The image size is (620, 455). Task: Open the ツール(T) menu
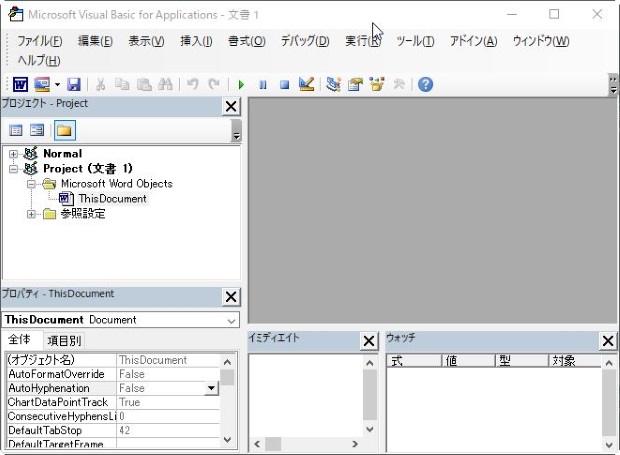(x=415, y=41)
